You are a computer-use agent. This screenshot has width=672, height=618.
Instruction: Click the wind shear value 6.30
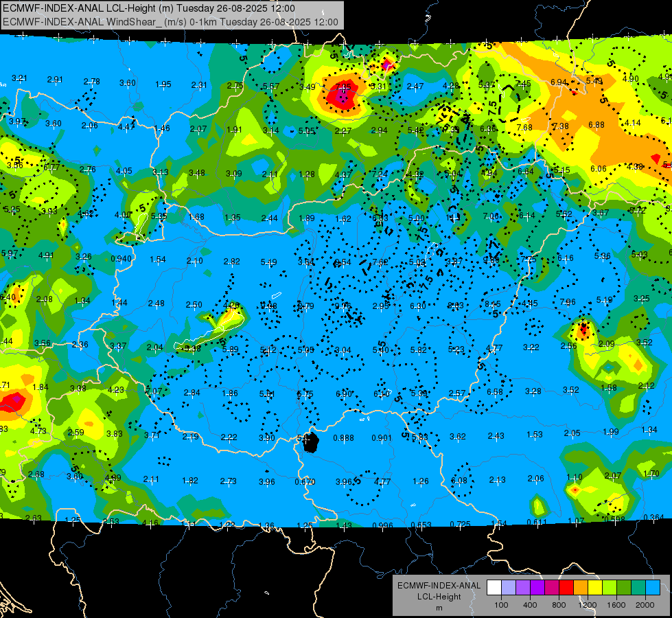pyautogui.click(x=418, y=306)
